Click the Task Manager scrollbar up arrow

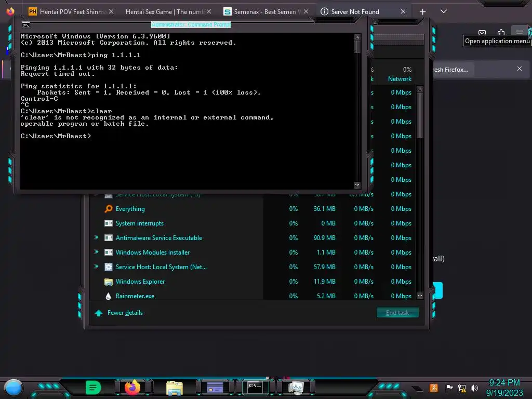tap(420, 89)
